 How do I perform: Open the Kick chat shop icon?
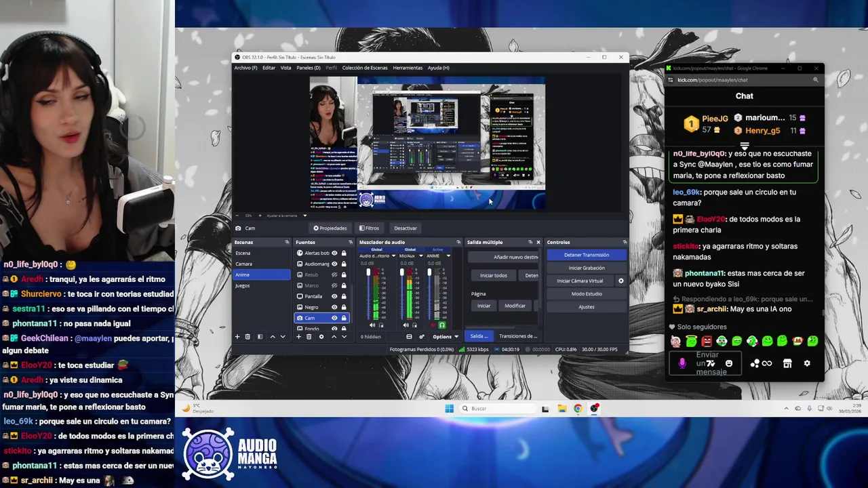[787, 363]
